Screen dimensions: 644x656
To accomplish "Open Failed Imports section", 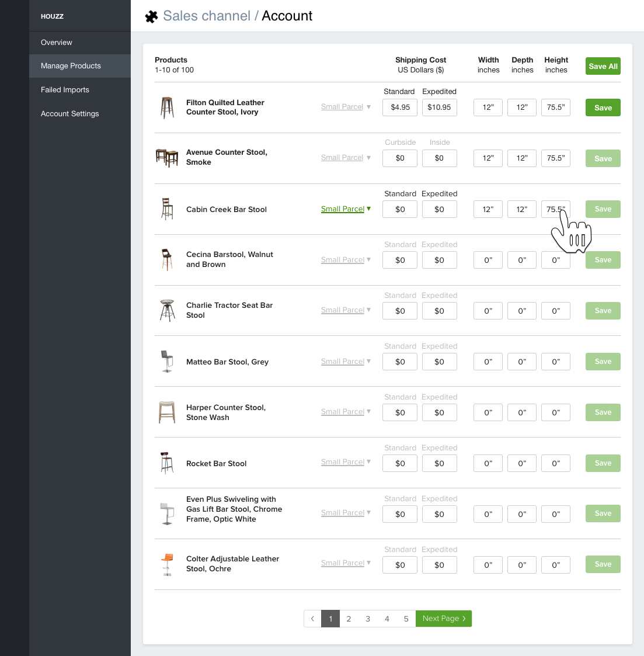I will point(65,90).
